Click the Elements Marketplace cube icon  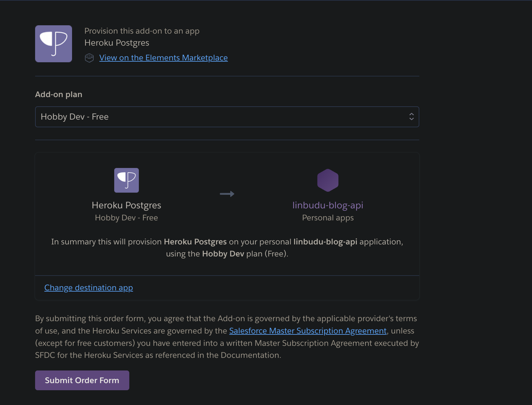(89, 58)
